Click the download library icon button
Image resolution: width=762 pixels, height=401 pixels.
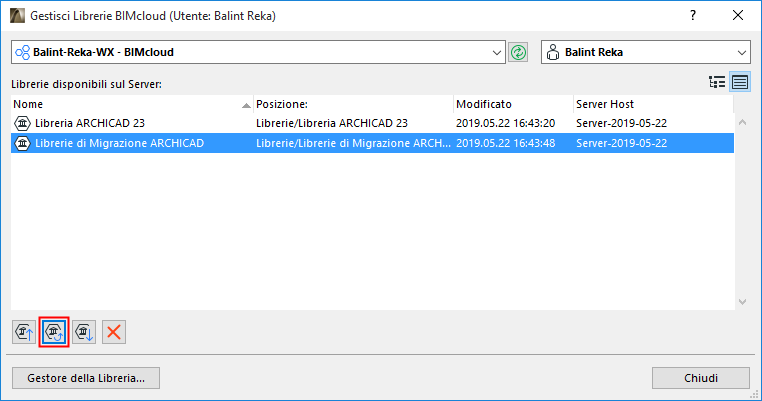click(x=84, y=332)
